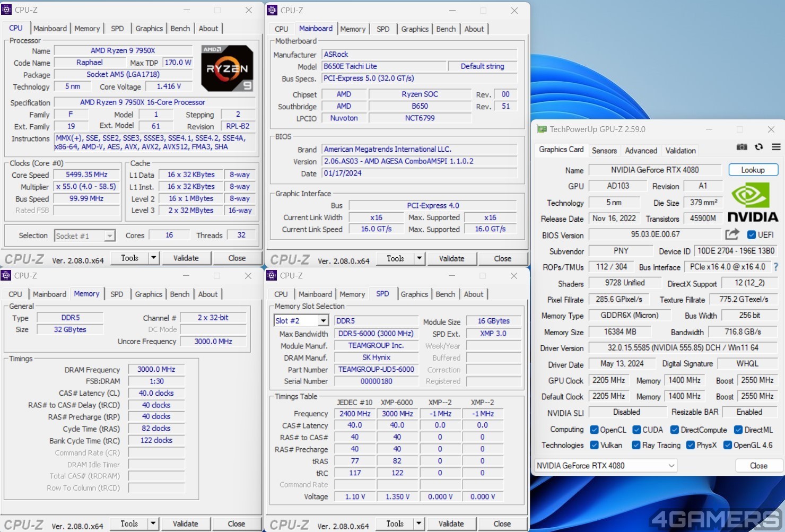Toggle the CUDA checkbox
The height and width of the screenshot is (532, 785).
[637, 430]
